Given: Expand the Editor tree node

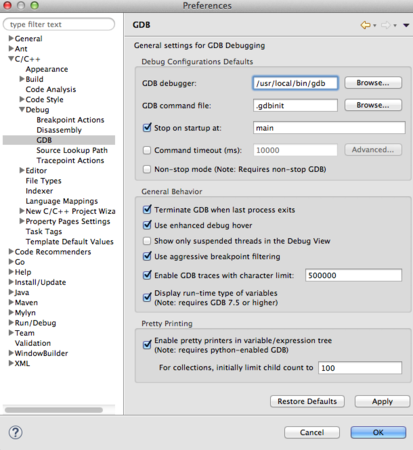Looking at the screenshot, I should point(22,170).
